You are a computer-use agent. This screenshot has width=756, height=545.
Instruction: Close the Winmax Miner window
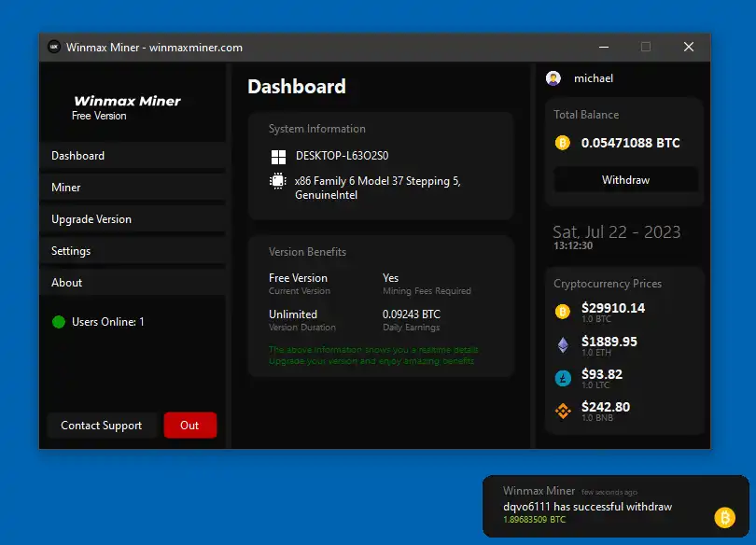click(x=689, y=47)
